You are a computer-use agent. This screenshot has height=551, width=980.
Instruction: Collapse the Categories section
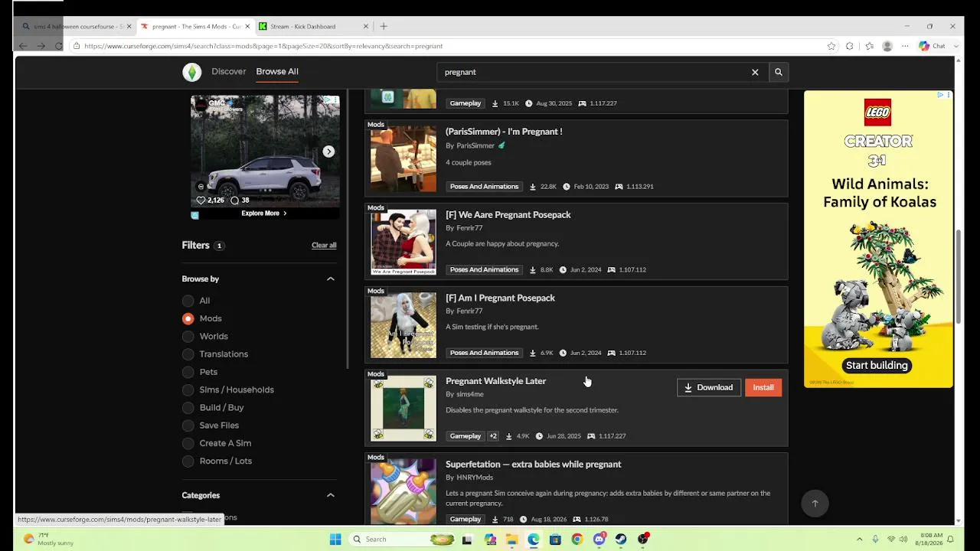tap(331, 495)
